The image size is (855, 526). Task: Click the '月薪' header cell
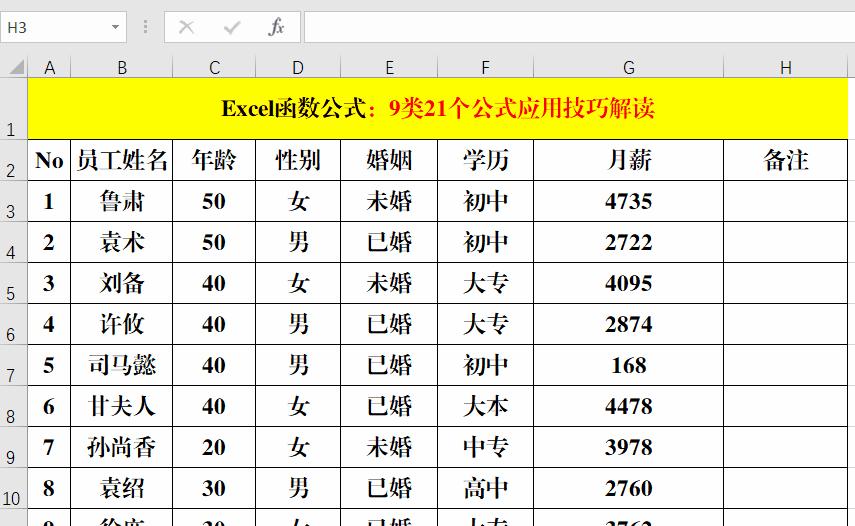point(629,160)
